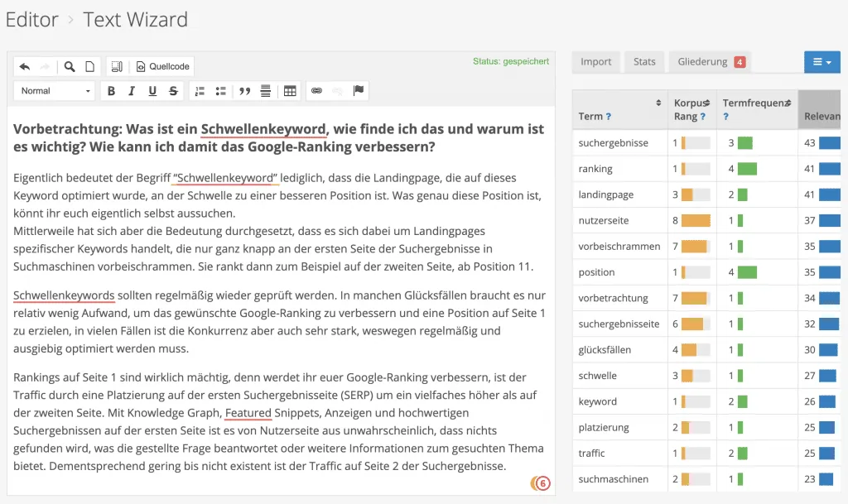The width and height of the screenshot is (848, 504).
Task: Click the term 'suchergebnisseite' in table
Action: (x=619, y=324)
